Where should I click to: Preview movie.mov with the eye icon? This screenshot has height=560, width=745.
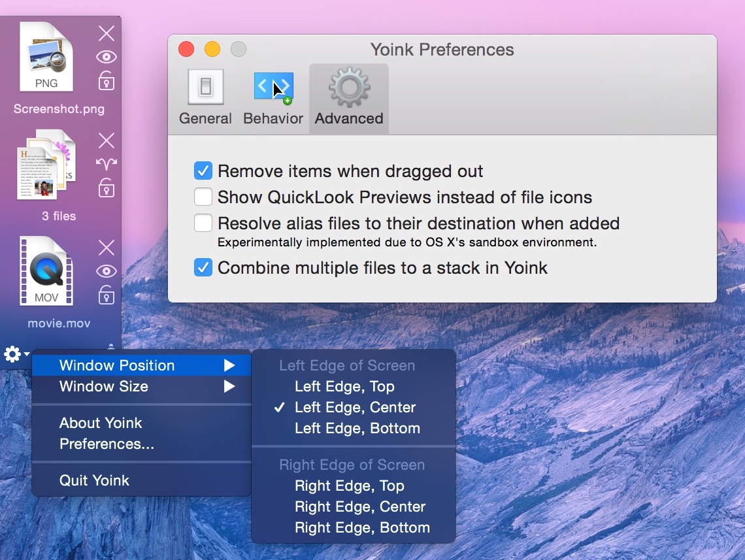coord(107,271)
